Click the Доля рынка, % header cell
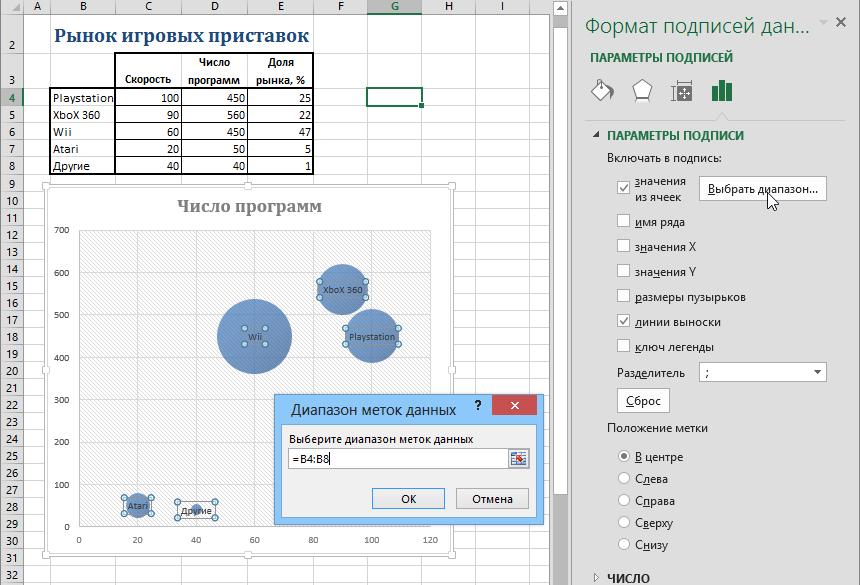Viewport: 860px width, 585px height. (280, 70)
